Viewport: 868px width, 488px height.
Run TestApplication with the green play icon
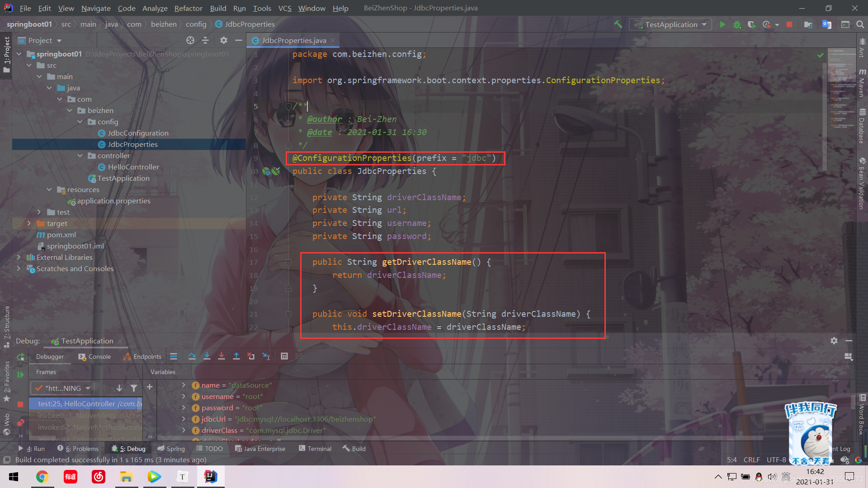[722, 24]
